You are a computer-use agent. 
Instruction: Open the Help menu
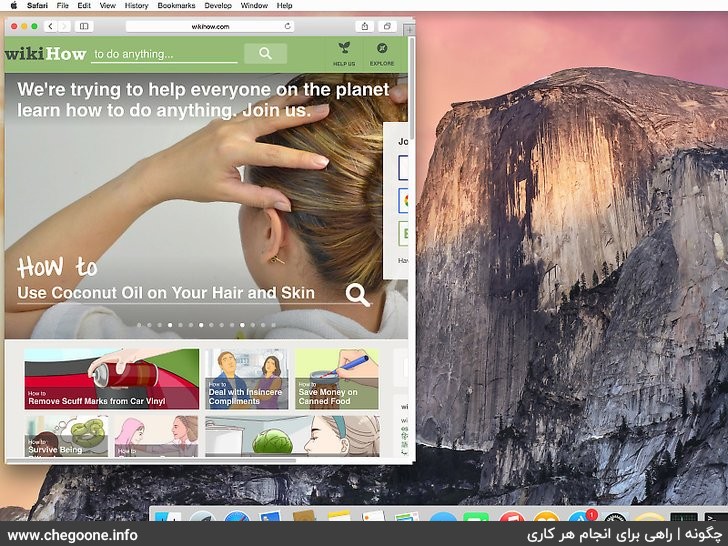tap(284, 6)
